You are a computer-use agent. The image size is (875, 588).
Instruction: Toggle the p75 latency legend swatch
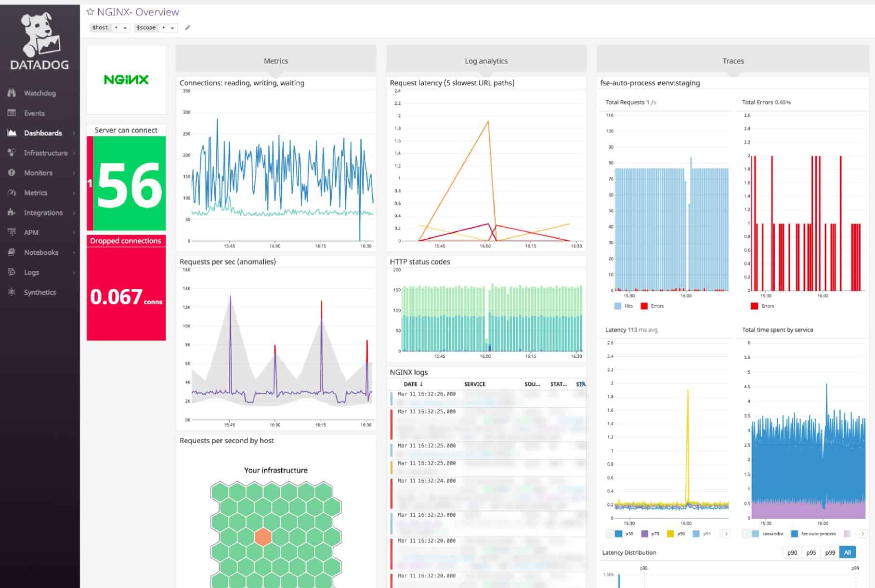click(x=645, y=534)
